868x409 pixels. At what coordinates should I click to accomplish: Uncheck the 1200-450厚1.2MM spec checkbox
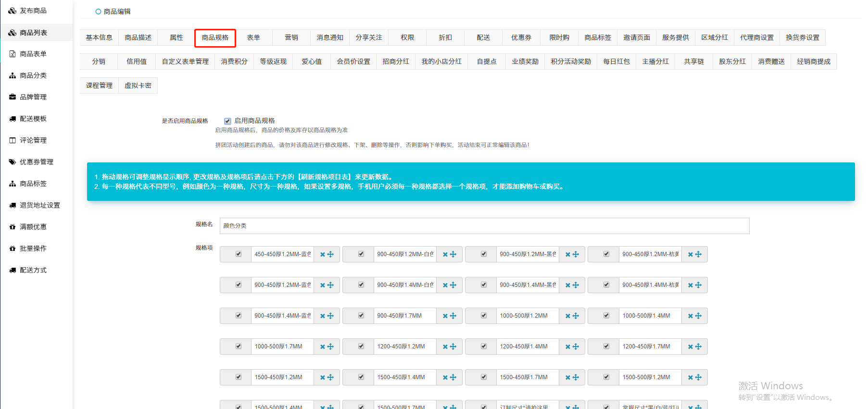click(361, 346)
